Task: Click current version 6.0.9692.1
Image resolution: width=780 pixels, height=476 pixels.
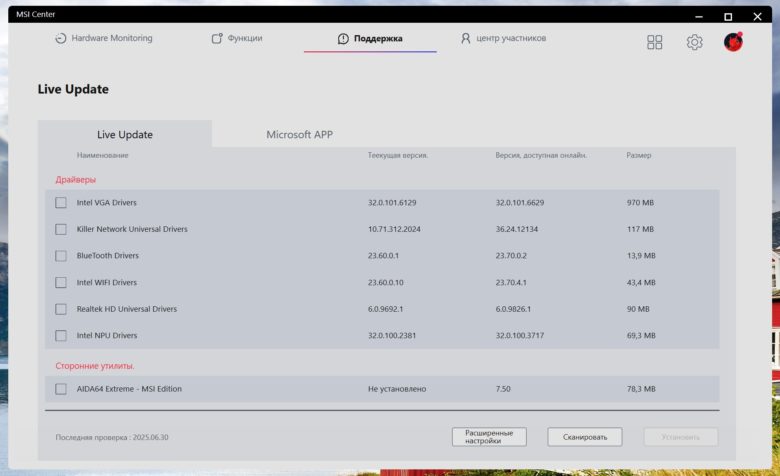Action: (x=386, y=309)
